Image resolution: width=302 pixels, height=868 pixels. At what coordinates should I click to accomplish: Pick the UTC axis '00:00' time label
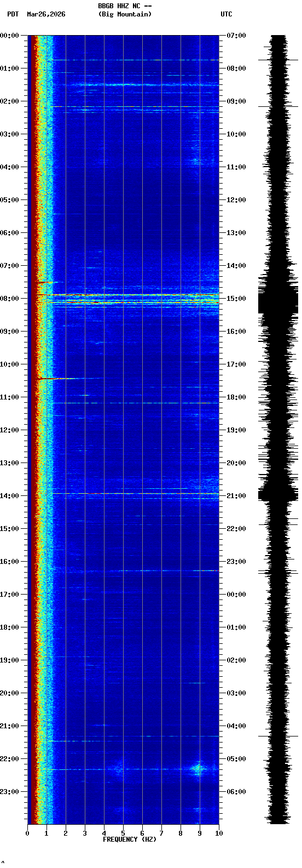pos(236,595)
